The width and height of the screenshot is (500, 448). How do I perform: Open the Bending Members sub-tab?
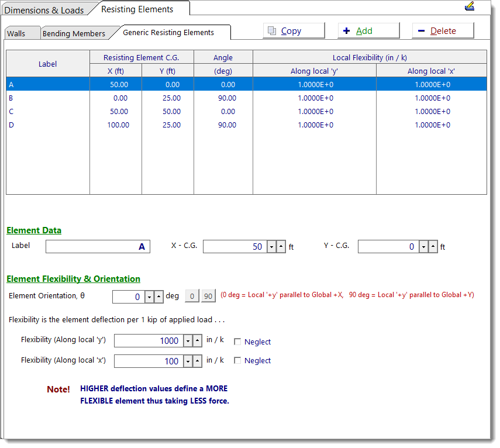click(74, 33)
